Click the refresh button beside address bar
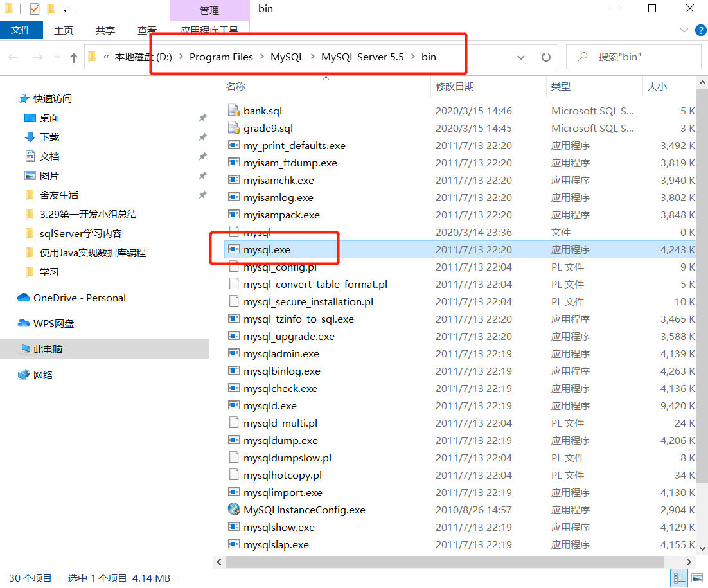Screen dimensions: 708x588 [x=546, y=57]
